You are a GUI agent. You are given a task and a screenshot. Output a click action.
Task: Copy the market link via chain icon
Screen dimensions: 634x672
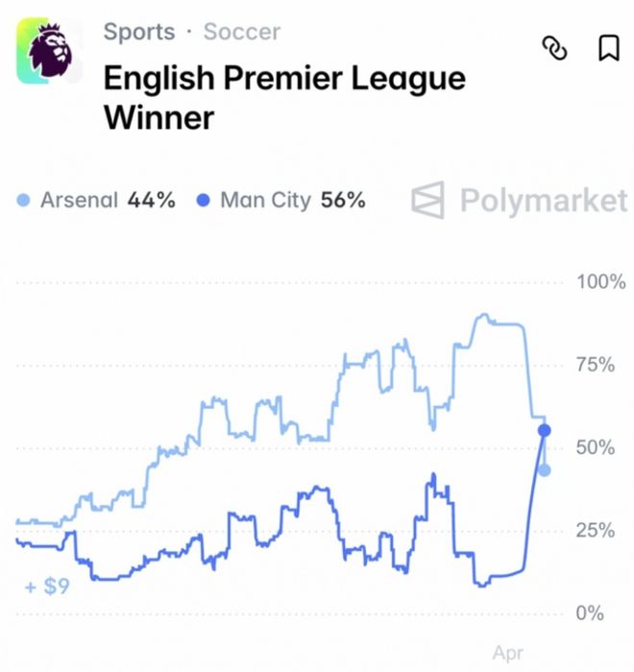point(556,49)
